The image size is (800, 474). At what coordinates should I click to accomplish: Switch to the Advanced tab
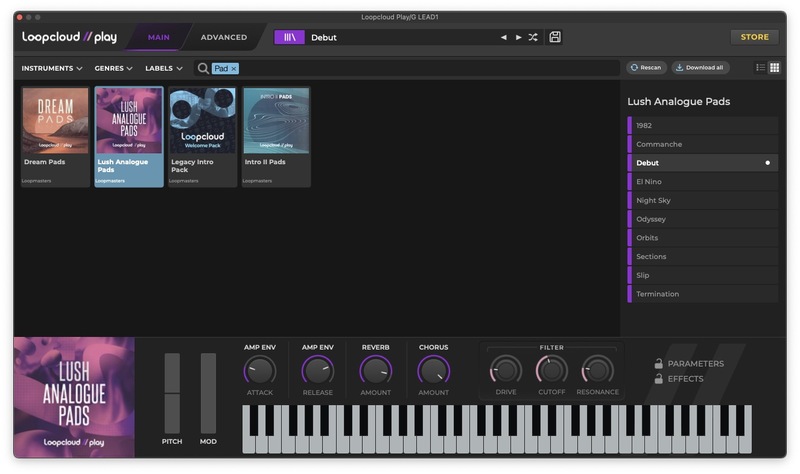223,37
